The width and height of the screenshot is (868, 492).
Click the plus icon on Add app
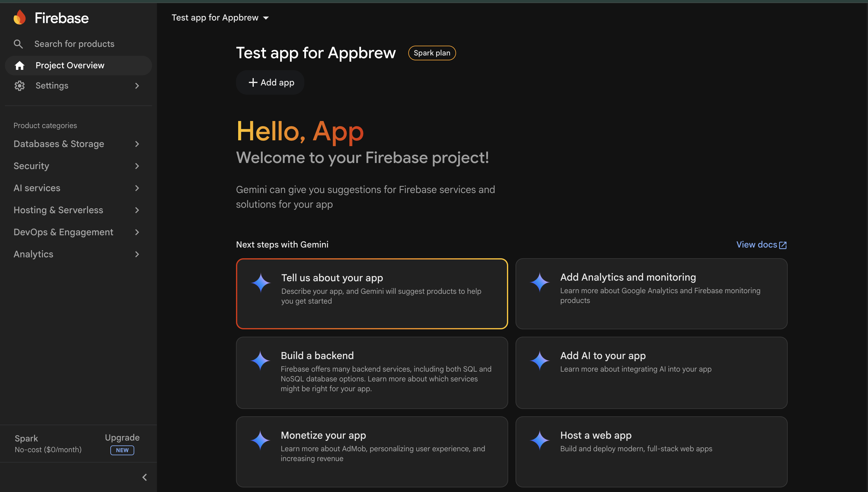(253, 82)
